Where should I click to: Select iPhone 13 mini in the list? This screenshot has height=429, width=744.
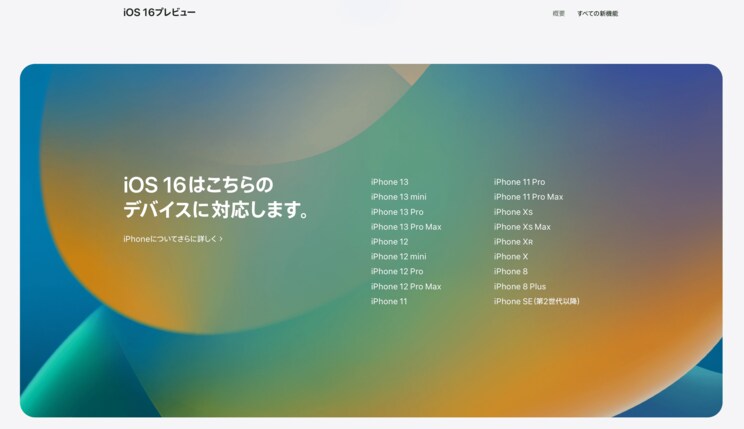point(398,197)
